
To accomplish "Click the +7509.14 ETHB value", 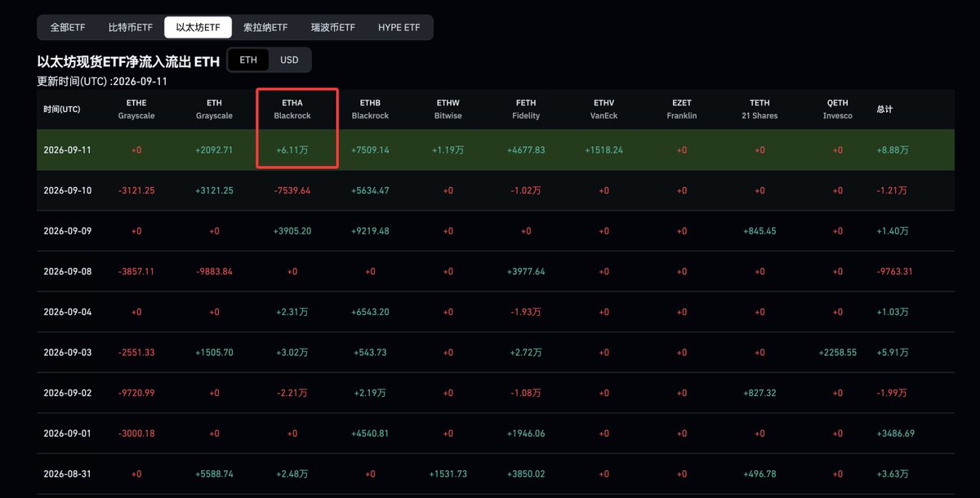I will (x=370, y=150).
